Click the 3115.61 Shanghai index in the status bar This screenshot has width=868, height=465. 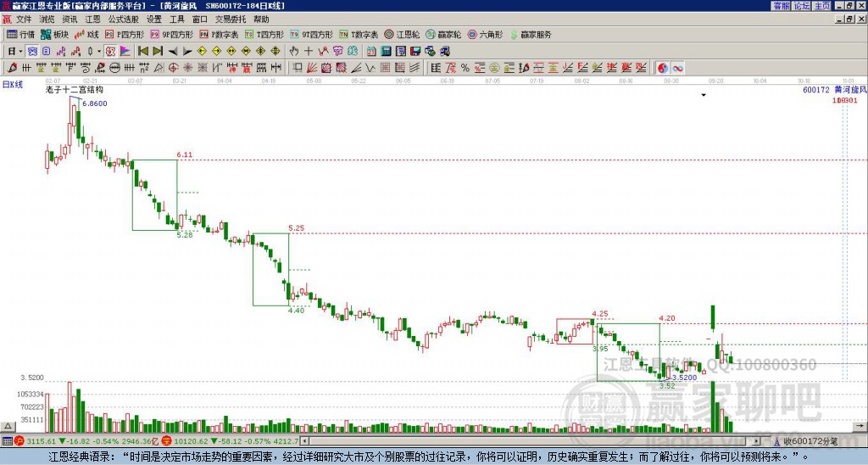pos(42,441)
